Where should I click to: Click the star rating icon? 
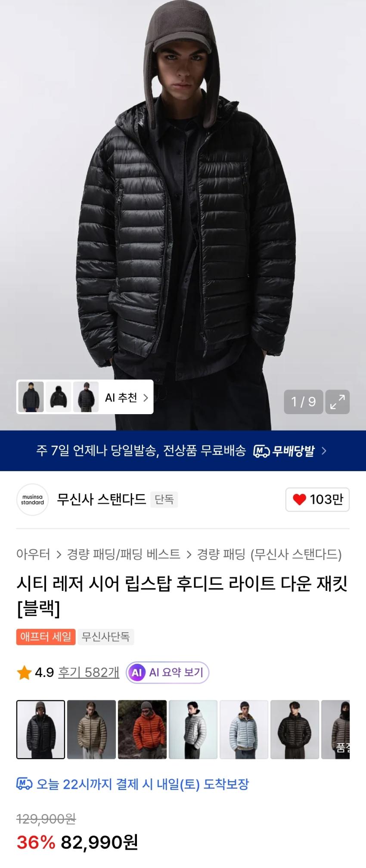tap(24, 672)
